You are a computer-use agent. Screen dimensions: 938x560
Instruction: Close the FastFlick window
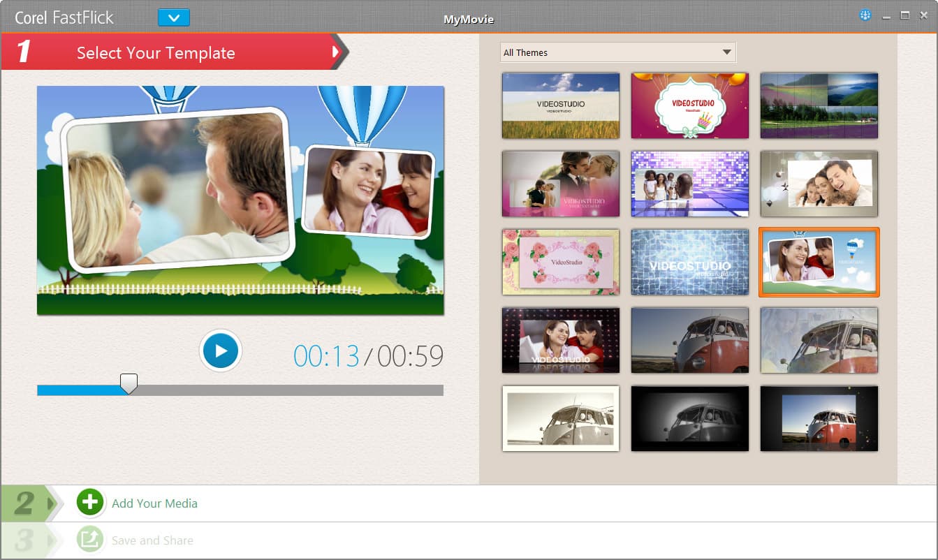(x=923, y=15)
